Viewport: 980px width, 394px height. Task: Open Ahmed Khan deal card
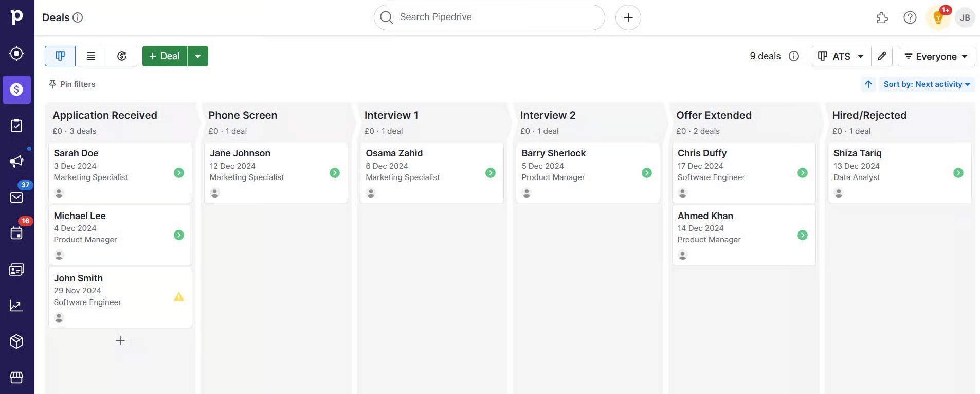coord(744,235)
